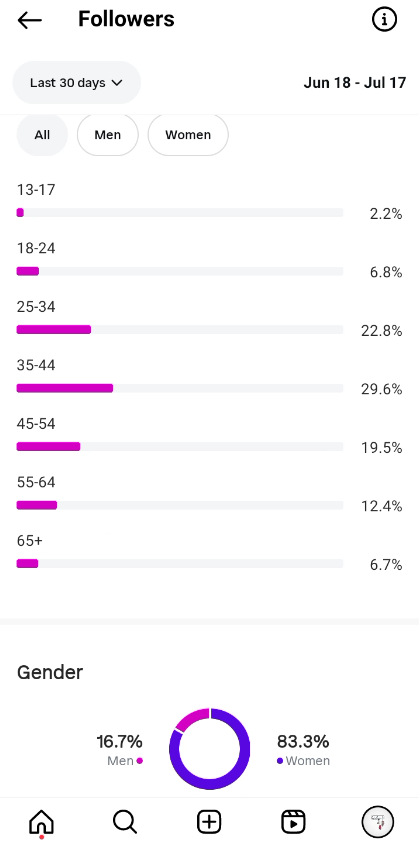The width and height of the screenshot is (419, 855).
Task: Tap the 16.7% Men legend label
Action: pyautogui.click(x=119, y=750)
